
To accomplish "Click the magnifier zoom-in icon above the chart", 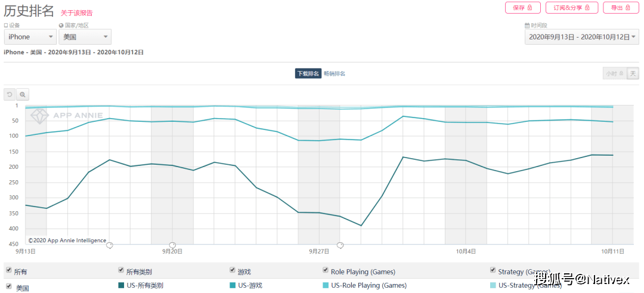I will click(23, 94).
